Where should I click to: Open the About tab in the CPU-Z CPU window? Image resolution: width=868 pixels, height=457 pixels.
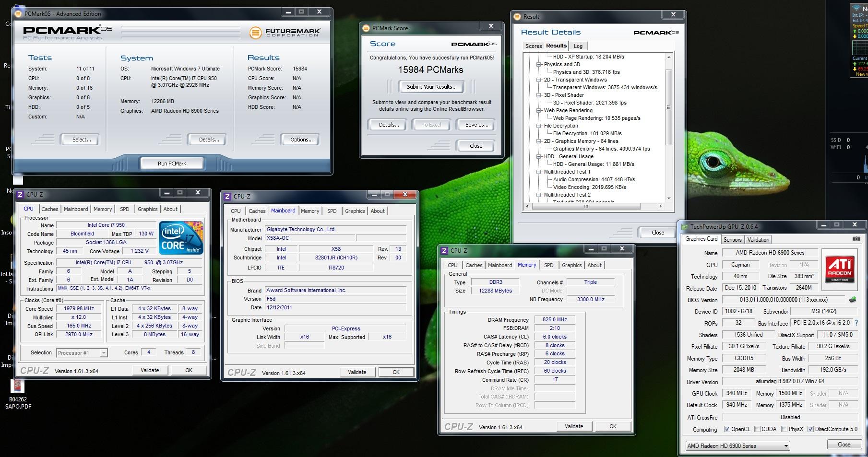tap(170, 209)
